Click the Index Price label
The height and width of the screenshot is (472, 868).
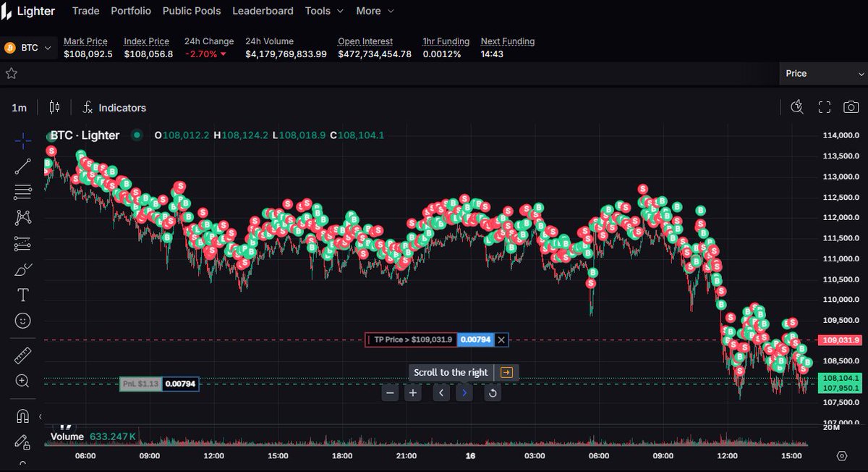pos(146,41)
